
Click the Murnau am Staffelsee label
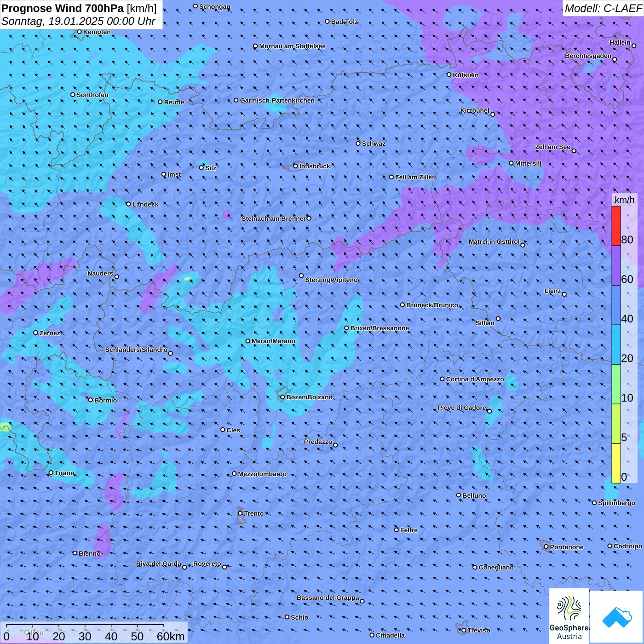pos(292,46)
